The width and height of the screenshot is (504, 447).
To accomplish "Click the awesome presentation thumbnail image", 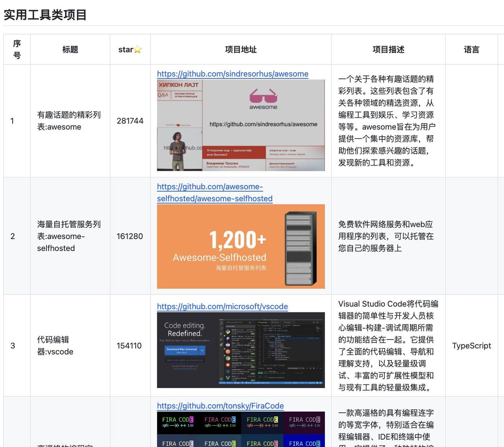I will tap(241, 125).
